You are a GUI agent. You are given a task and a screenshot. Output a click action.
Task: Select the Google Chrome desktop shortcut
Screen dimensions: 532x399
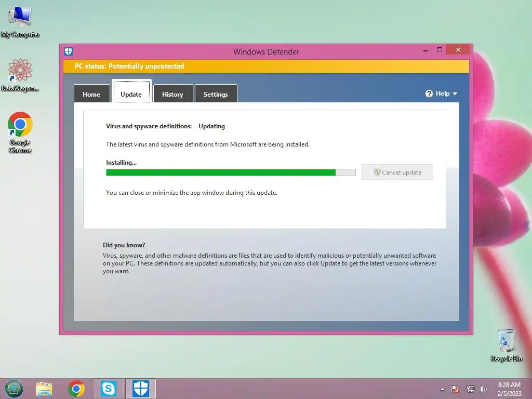click(20, 132)
